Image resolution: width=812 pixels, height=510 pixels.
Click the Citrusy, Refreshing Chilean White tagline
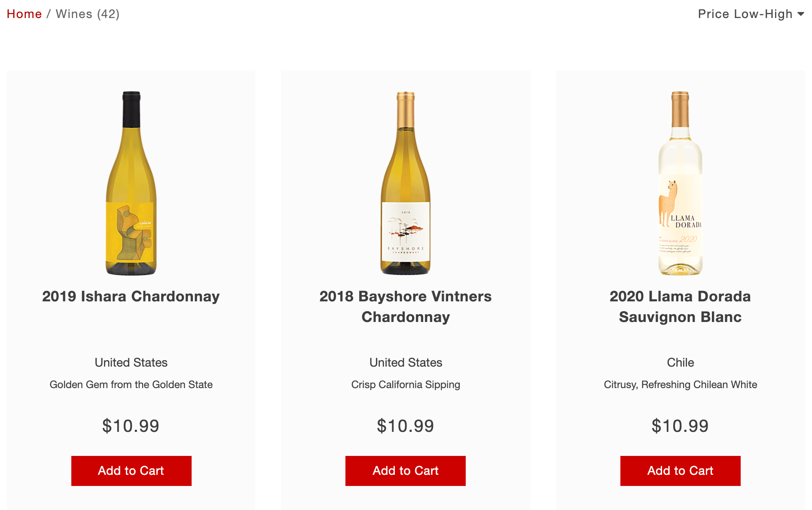coord(680,385)
